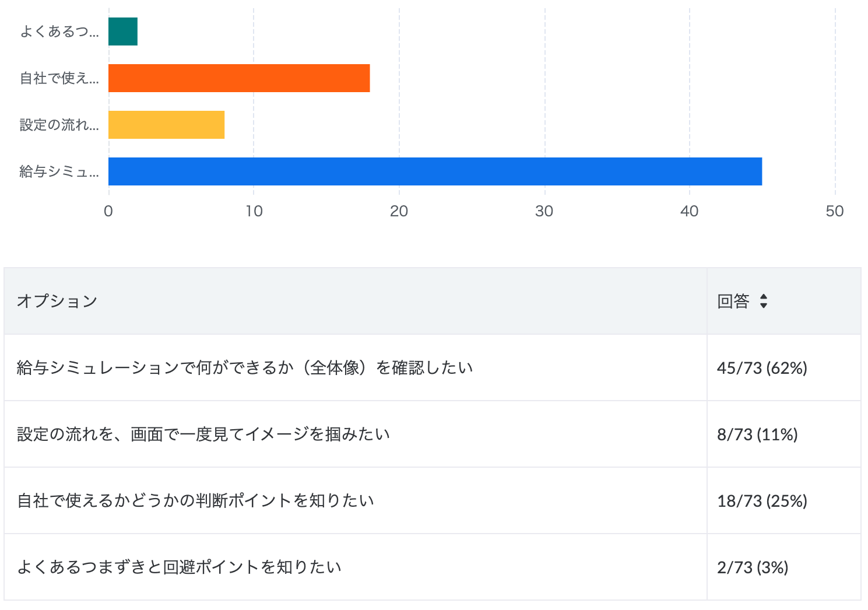Click the sort arrows icon beside 回答
868x610 pixels.
764,302
